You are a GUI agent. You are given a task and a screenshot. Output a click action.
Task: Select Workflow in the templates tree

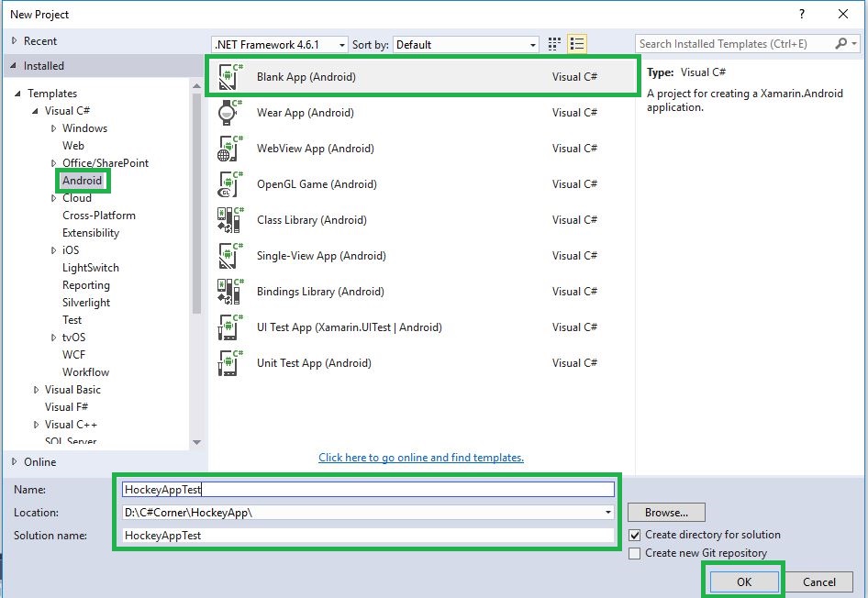tap(86, 371)
